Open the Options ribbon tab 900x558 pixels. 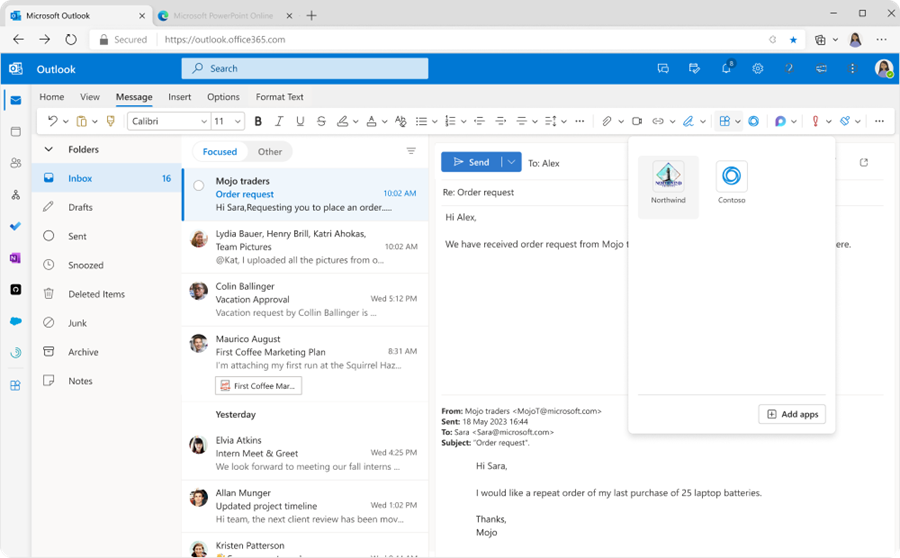[223, 97]
